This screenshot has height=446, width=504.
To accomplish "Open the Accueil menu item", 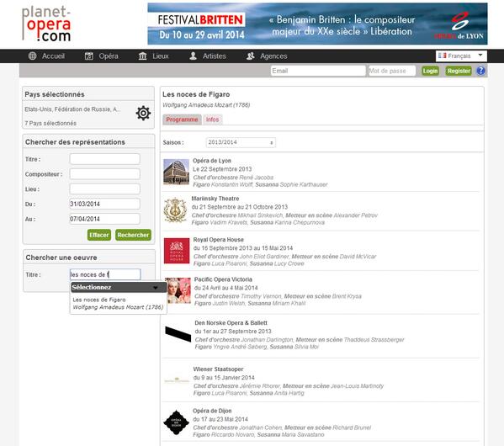I will 53,56.
